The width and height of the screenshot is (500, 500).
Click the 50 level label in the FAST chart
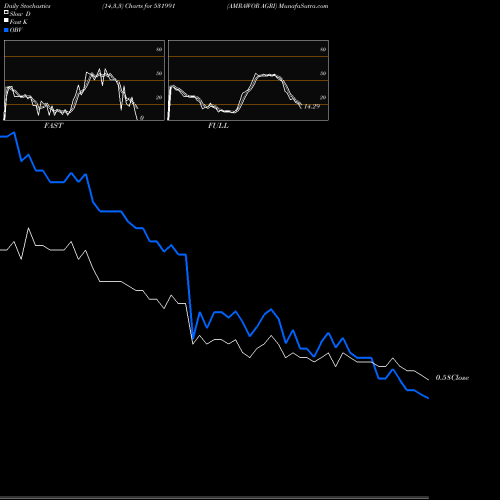pos(159,73)
